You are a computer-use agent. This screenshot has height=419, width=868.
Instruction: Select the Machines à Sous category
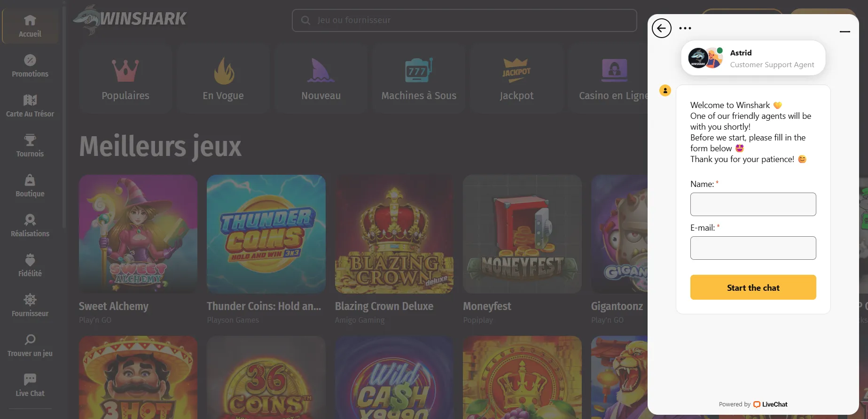coord(419,78)
